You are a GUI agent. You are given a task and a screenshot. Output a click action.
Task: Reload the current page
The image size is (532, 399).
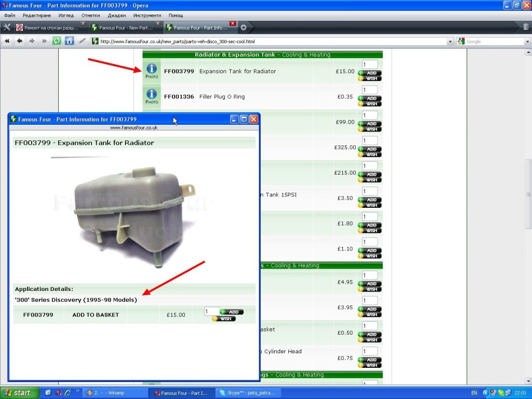pyautogui.click(x=57, y=41)
